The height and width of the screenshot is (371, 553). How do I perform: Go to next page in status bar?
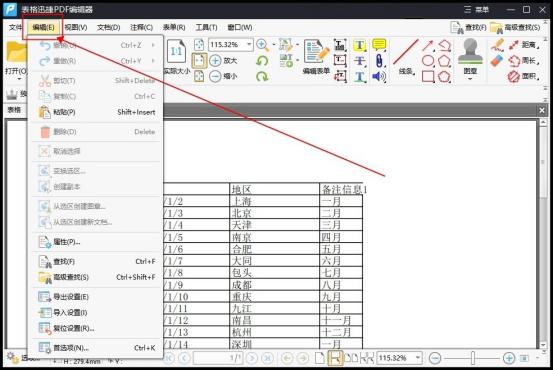coord(252,358)
